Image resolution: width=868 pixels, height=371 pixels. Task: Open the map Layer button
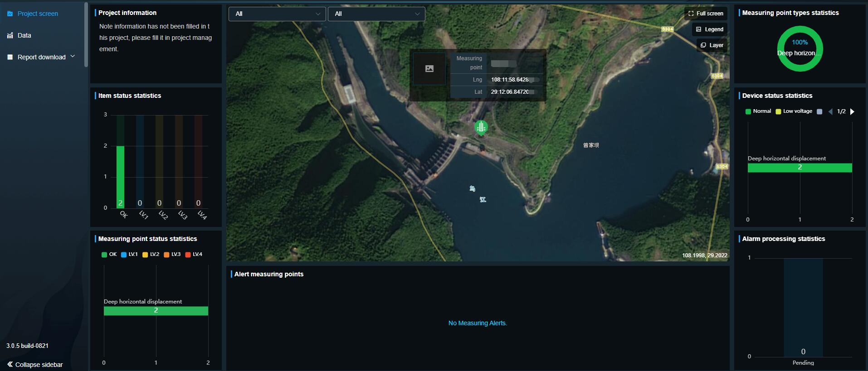(712, 45)
